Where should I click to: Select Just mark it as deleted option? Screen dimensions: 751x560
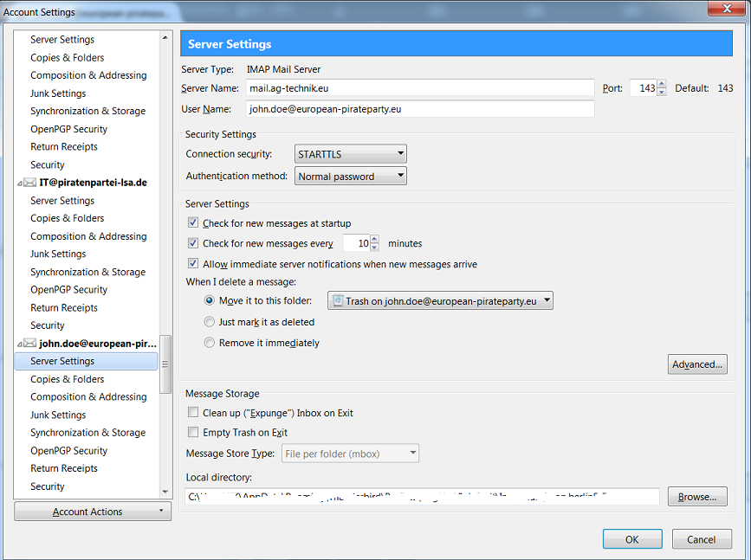click(x=210, y=322)
